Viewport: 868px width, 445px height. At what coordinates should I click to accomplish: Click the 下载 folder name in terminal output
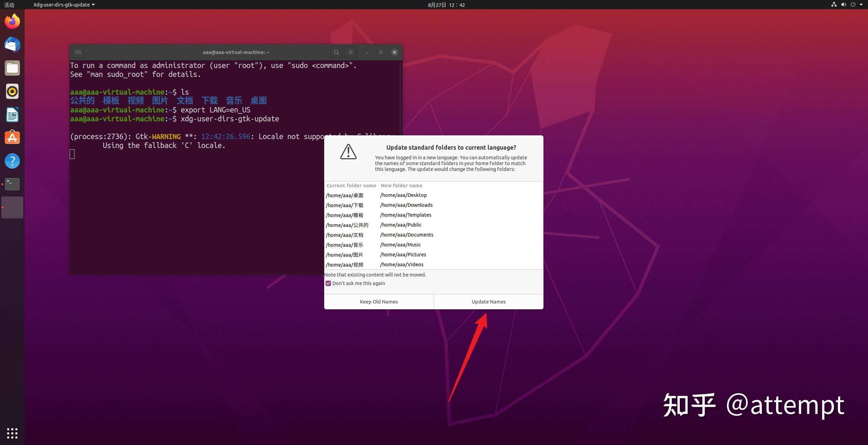209,100
